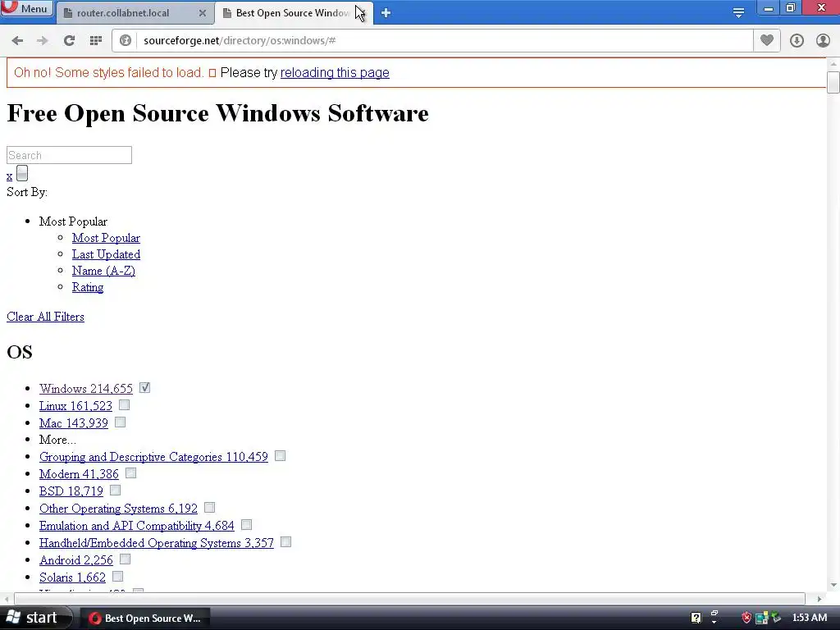
Task: Open the tab menu icon in title bar
Action: [738, 12]
